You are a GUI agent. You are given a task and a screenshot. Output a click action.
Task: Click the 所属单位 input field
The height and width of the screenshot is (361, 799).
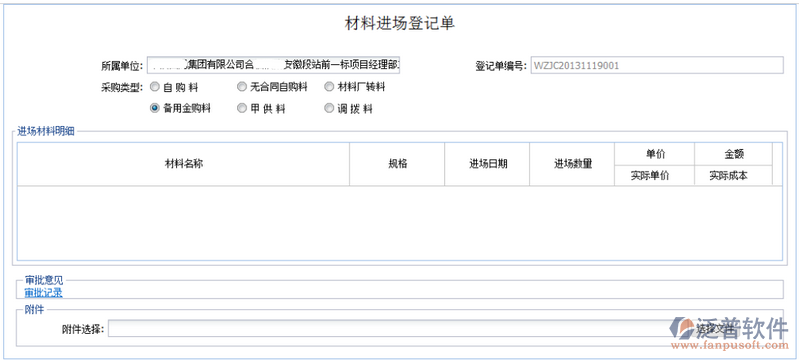tap(274, 65)
